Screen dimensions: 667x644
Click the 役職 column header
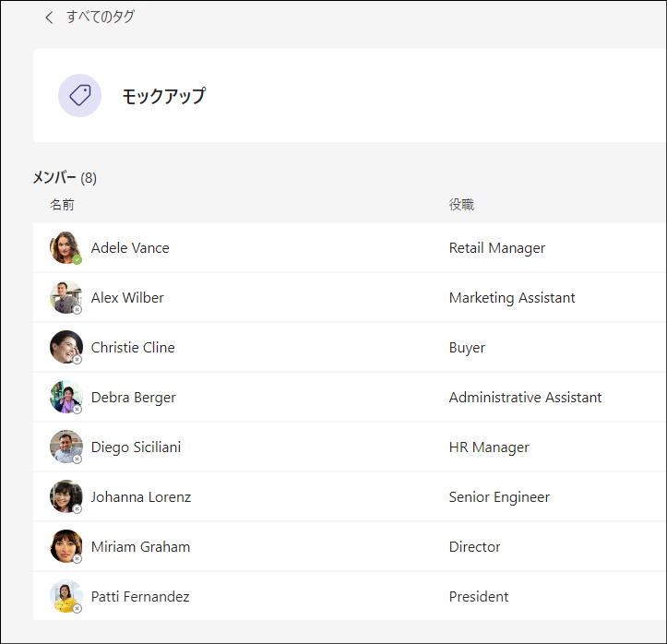(461, 205)
